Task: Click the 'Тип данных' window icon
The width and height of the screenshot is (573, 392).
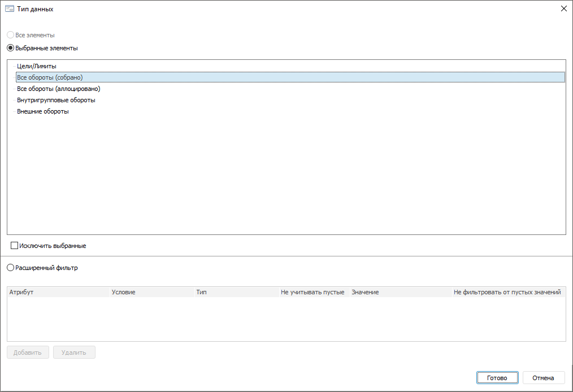Action: coord(10,9)
